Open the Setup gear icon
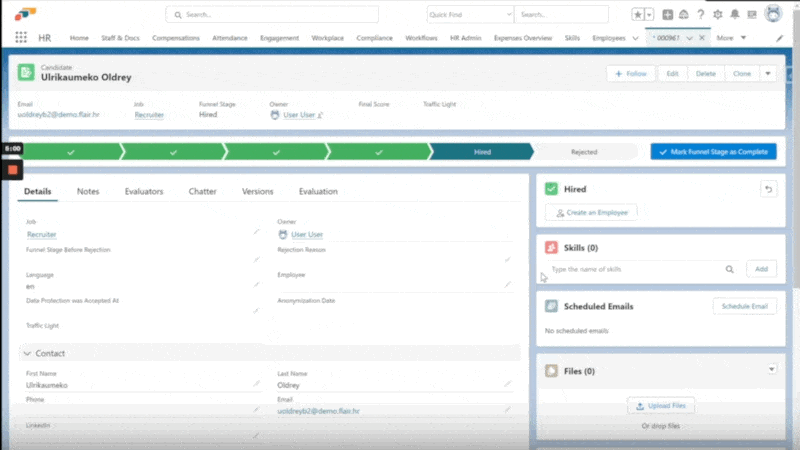This screenshot has height=450, width=800. 716,15
